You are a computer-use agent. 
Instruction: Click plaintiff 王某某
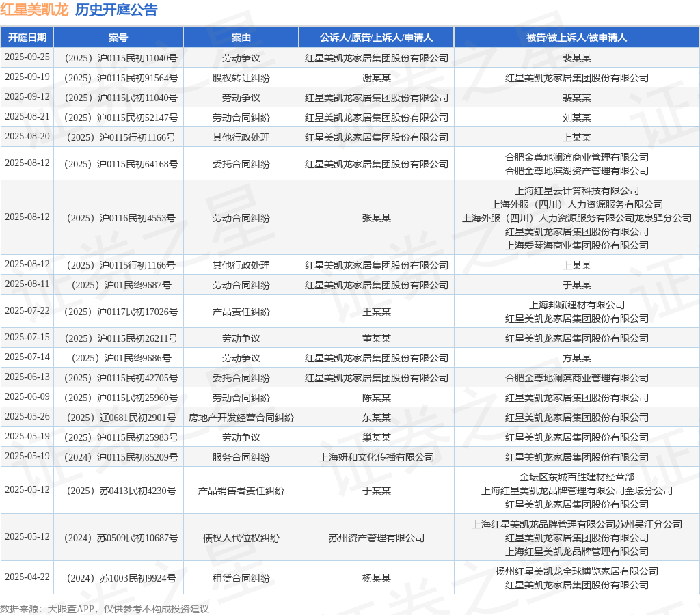click(377, 312)
